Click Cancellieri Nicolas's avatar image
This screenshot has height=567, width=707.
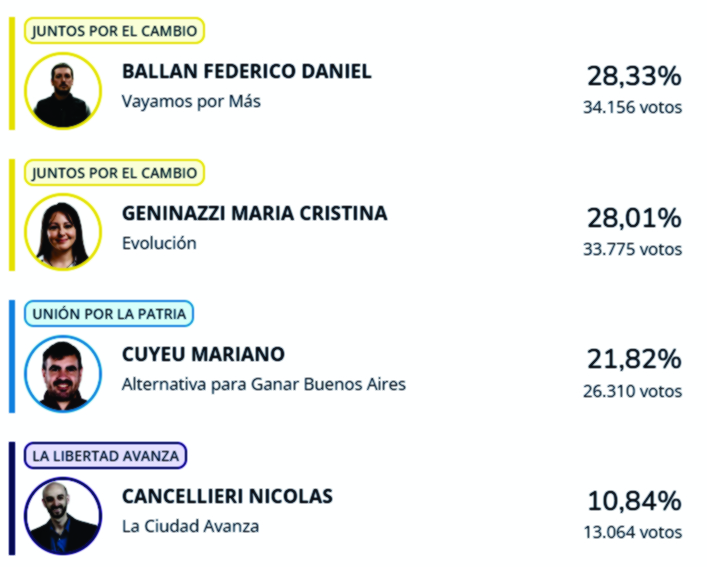click(x=63, y=516)
